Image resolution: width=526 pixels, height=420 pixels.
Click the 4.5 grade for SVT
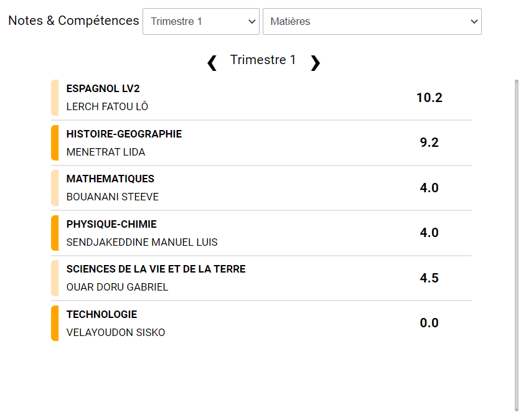(429, 278)
